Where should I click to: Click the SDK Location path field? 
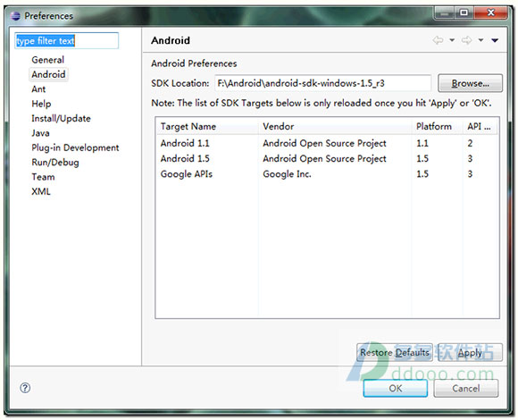click(322, 83)
